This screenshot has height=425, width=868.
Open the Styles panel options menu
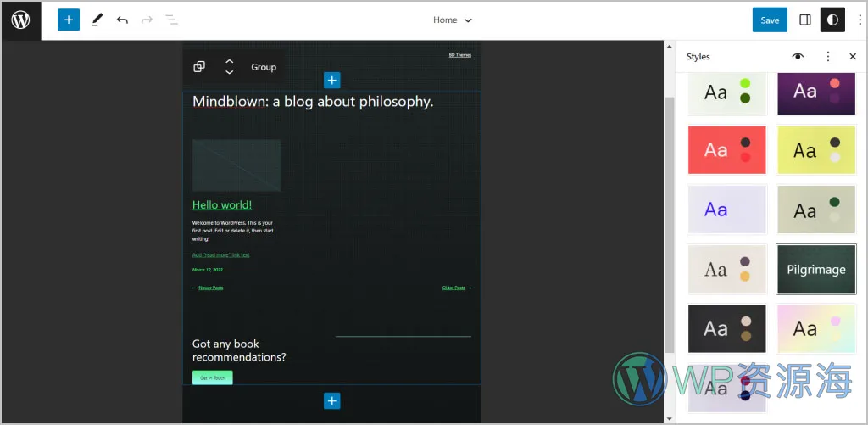tap(827, 57)
